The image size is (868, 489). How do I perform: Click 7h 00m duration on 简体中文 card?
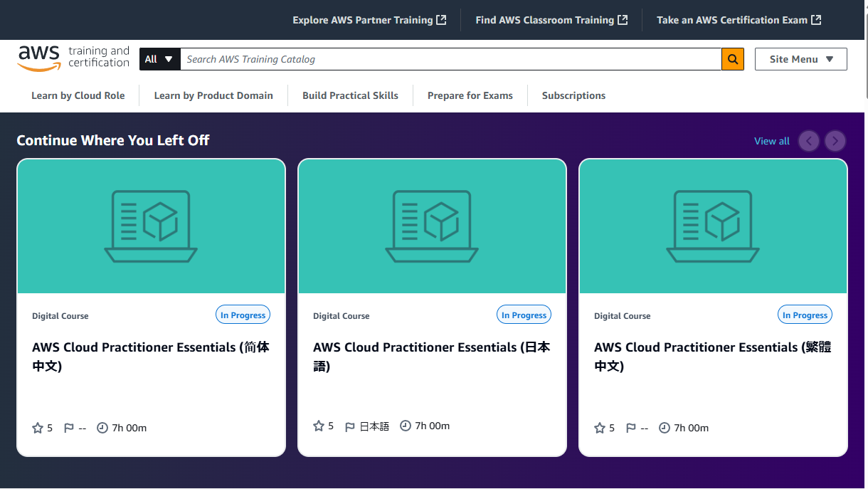pyautogui.click(x=129, y=428)
